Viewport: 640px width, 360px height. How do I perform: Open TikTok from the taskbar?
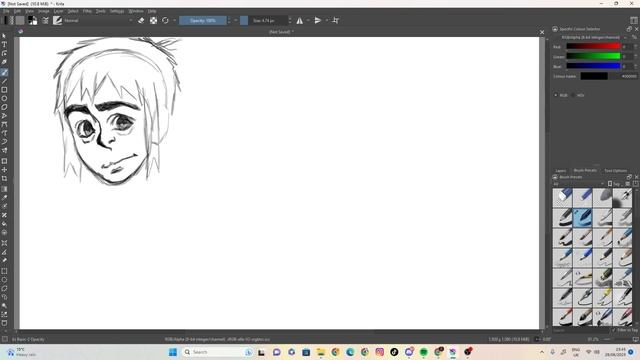click(394, 352)
